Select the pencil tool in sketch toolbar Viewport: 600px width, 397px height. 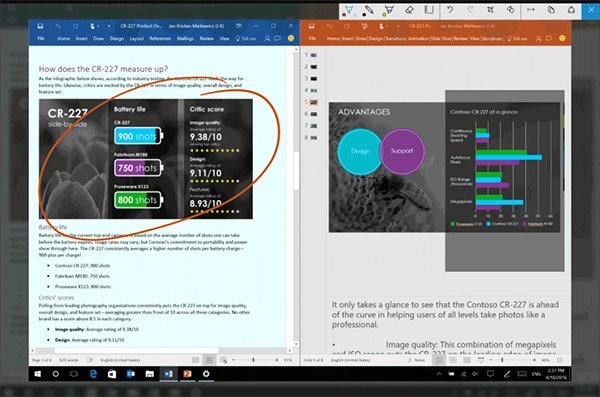(369, 11)
